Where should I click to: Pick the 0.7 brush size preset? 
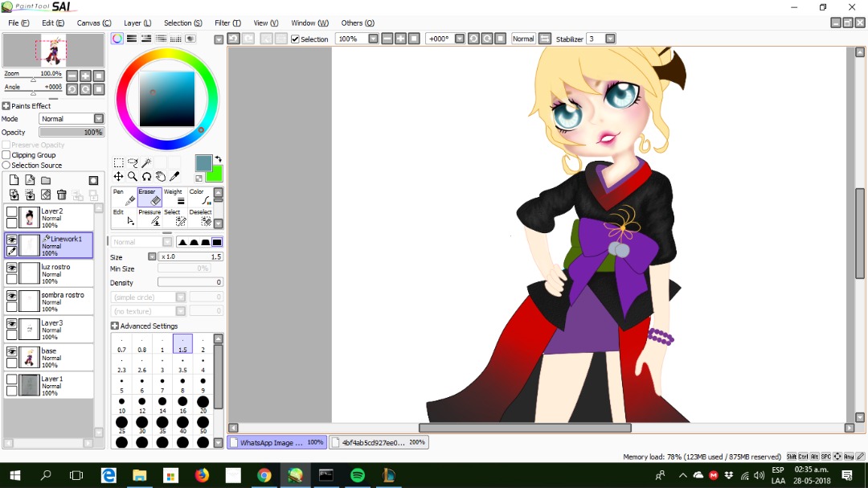[122, 343]
